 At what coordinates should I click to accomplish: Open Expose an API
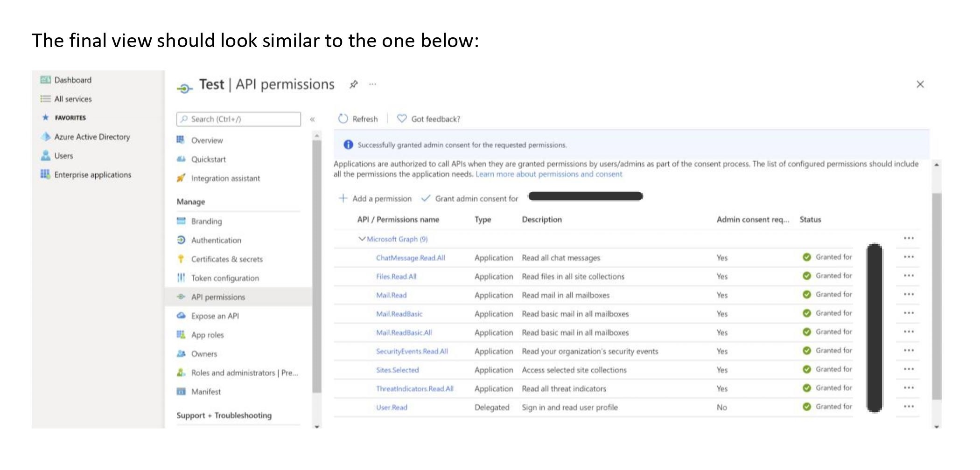click(x=215, y=316)
